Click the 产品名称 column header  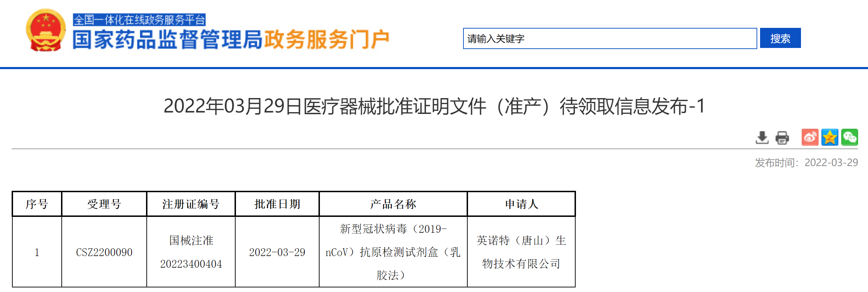393,204
